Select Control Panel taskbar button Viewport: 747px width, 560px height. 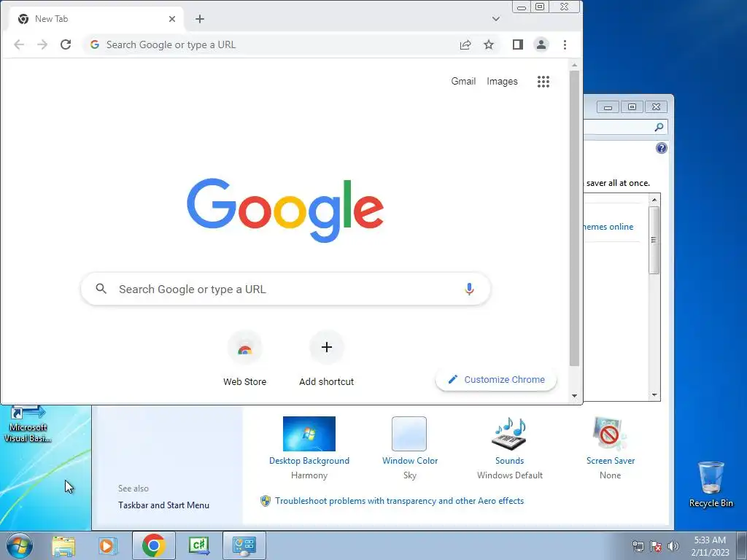tap(244, 545)
